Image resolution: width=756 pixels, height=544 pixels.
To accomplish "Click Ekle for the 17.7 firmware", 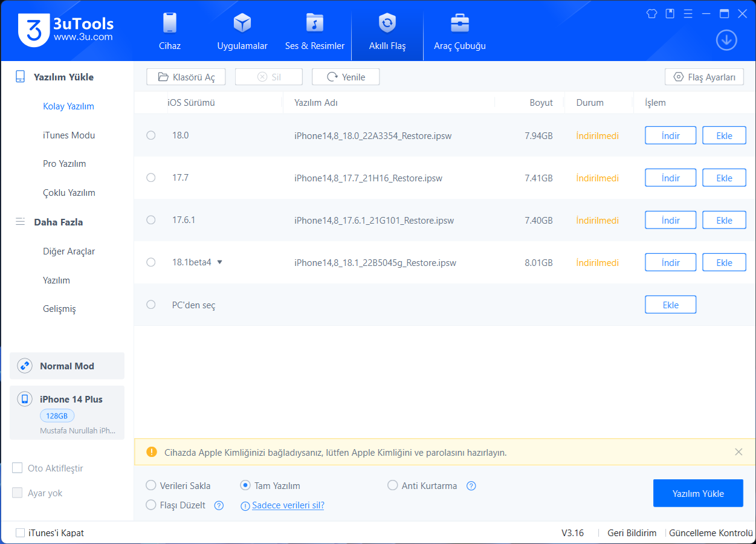I will pyautogui.click(x=724, y=178).
